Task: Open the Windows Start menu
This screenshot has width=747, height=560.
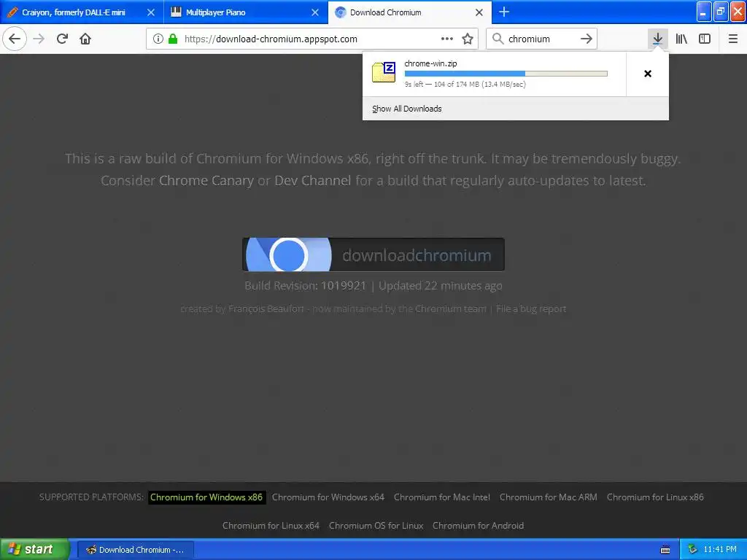Action: pos(34,549)
